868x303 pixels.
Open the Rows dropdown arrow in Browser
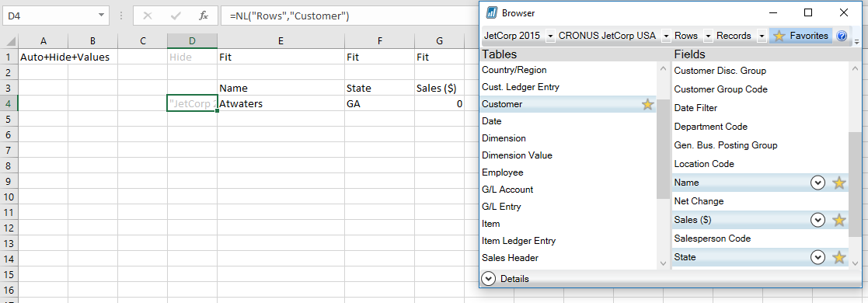click(x=709, y=36)
